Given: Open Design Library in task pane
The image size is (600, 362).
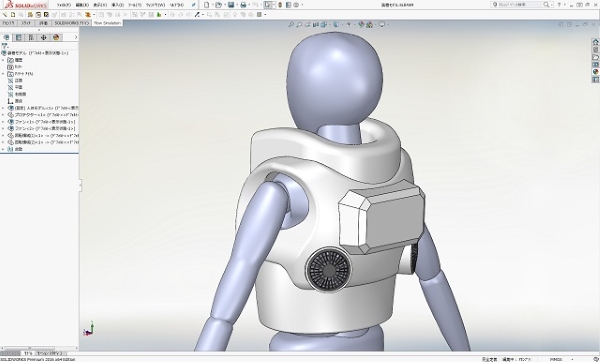Looking at the screenshot, I should [x=595, y=50].
